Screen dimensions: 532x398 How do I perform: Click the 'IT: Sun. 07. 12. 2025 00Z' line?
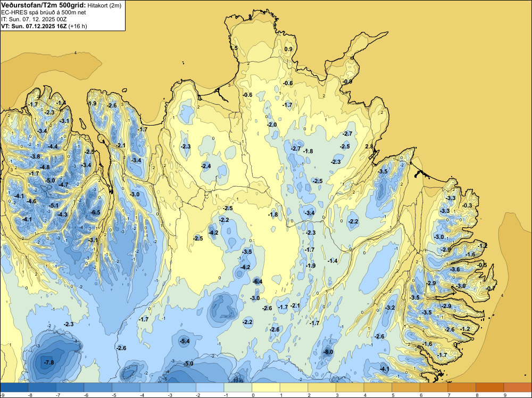point(34,19)
